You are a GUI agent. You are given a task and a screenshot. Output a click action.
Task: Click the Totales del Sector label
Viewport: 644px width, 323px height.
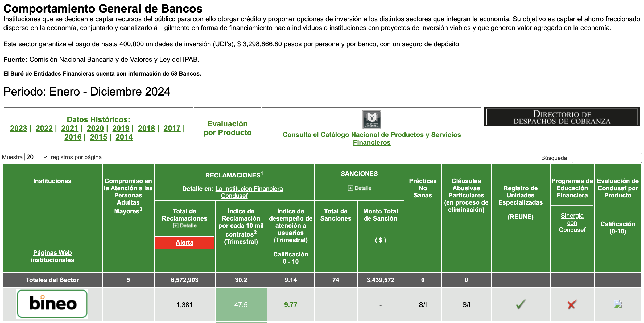tap(52, 280)
